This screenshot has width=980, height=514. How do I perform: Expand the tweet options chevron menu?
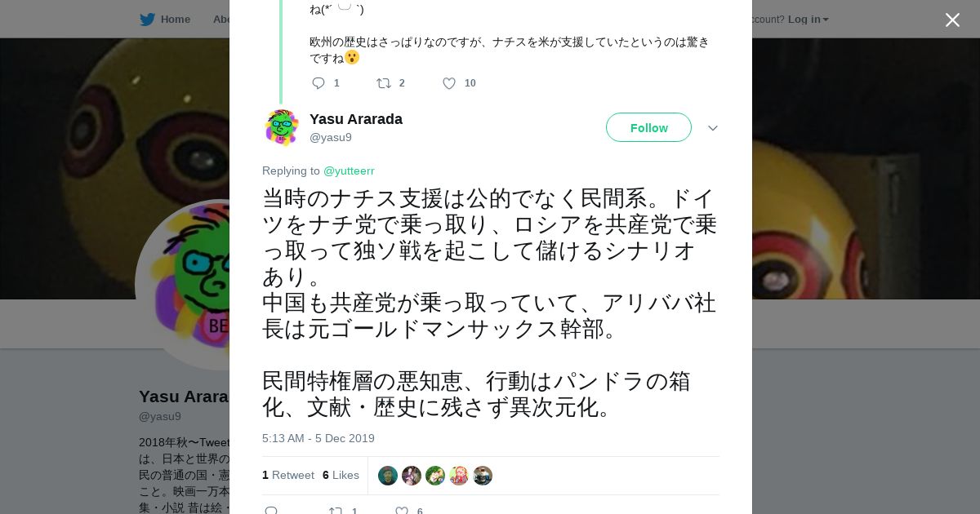pyautogui.click(x=712, y=128)
